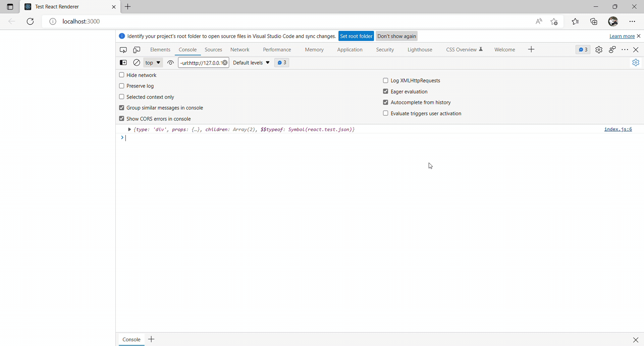Screen dimensions: 644x346
Task: Open DevTools customize ellipsis menu
Action: pos(625,50)
